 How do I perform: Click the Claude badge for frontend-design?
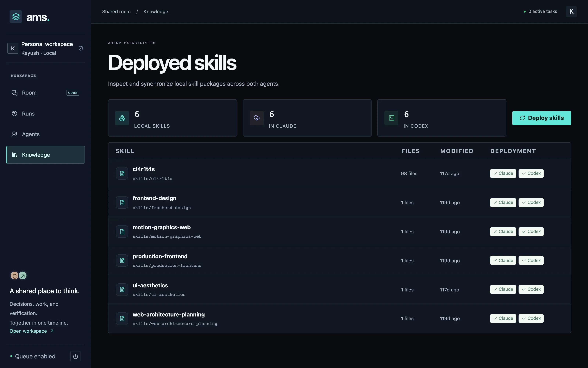click(x=503, y=203)
